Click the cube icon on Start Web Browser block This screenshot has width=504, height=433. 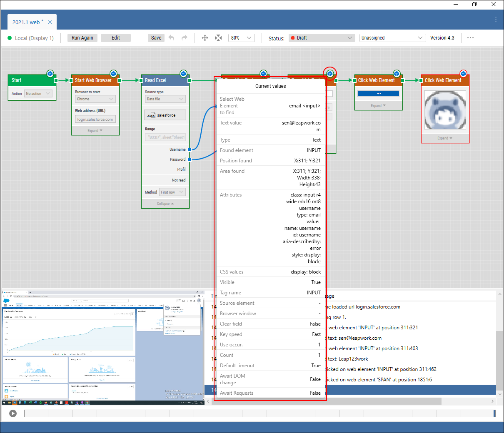pyautogui.click(x=113, y=74)
